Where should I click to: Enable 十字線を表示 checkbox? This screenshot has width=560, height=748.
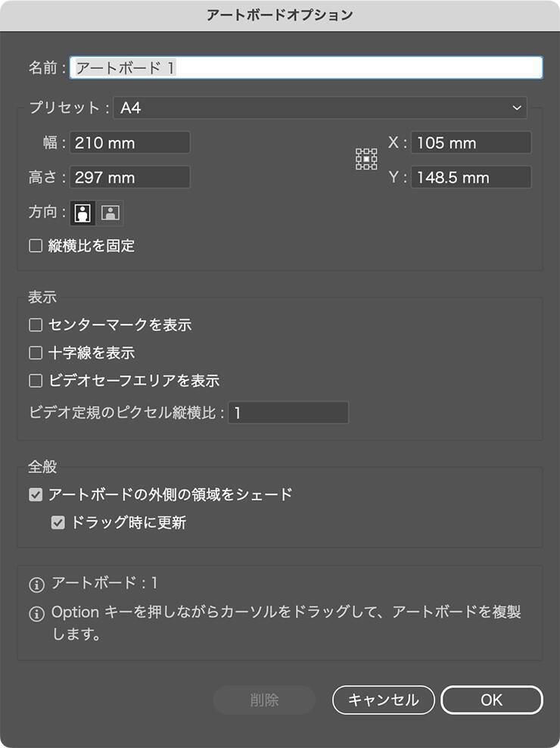(x=35, y=353)
